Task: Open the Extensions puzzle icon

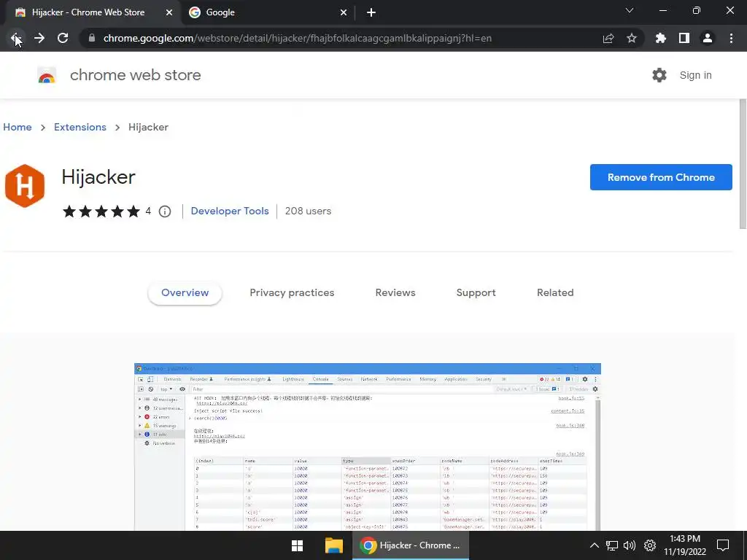Action: pos(660,38)
